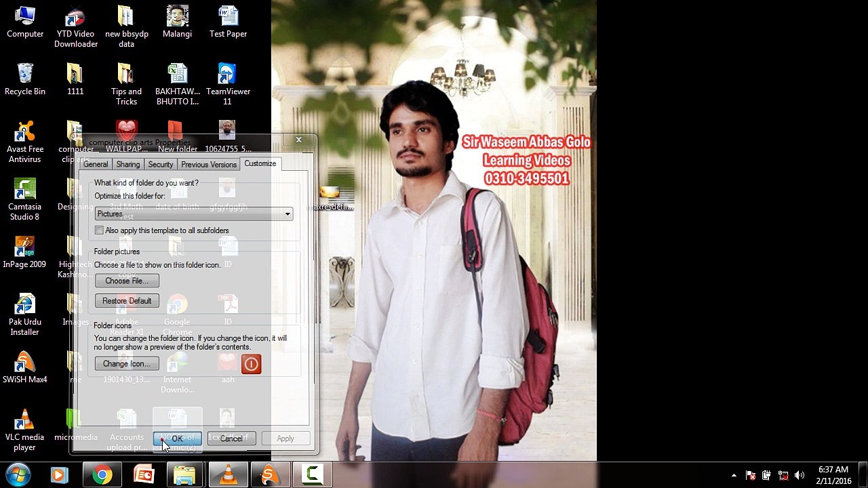Image resolution: width=868 pixels, height=488 pixels.
Task: Click the Show desktop strip beside clock
Action: click(863, 475)
